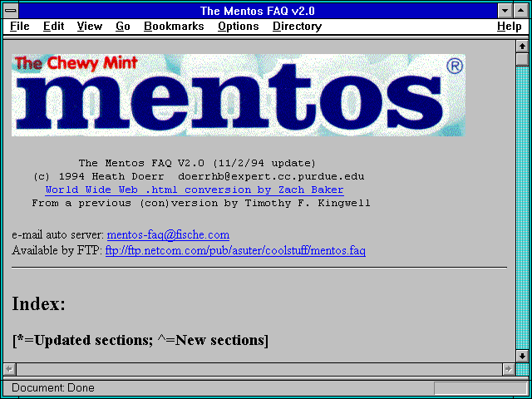The height and width of the screenshot is (399, 532).
Task: Open the Bookmarks menu
Action: (174, 27)
